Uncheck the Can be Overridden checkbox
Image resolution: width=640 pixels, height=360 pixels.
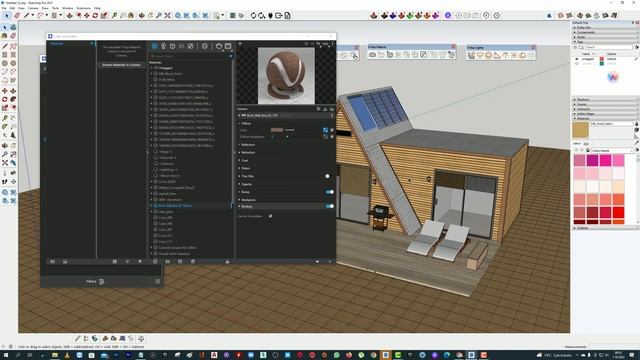270,216
